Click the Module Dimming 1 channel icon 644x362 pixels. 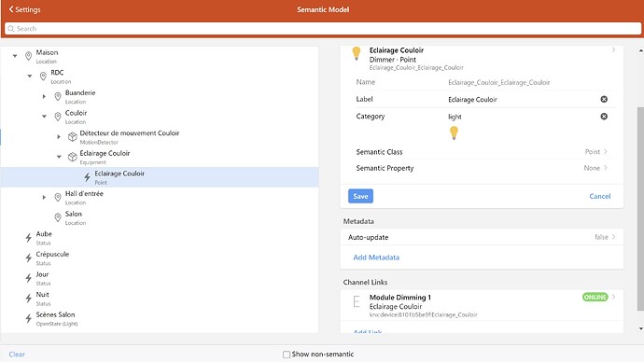pos(357,301)
